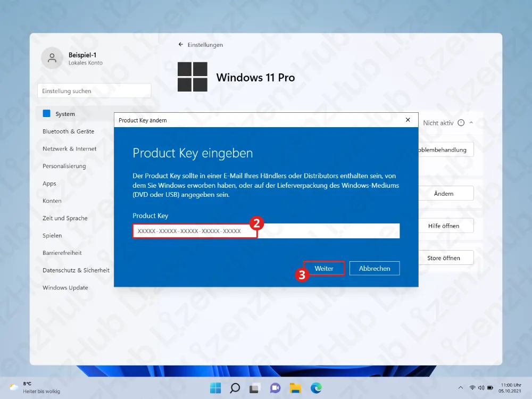532x399 pixels.
Task: Click the Product Key eingeben heading
Action: tap(193, 153)
